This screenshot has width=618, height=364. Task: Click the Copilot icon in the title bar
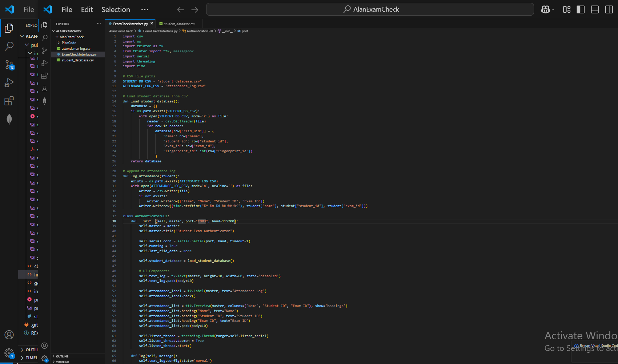[545, 9]
